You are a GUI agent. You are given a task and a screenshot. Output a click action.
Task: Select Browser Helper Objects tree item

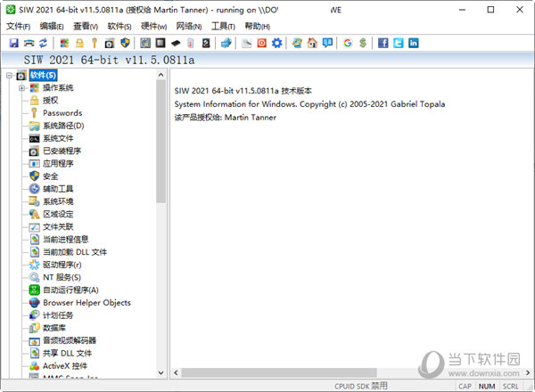point(86,303)
